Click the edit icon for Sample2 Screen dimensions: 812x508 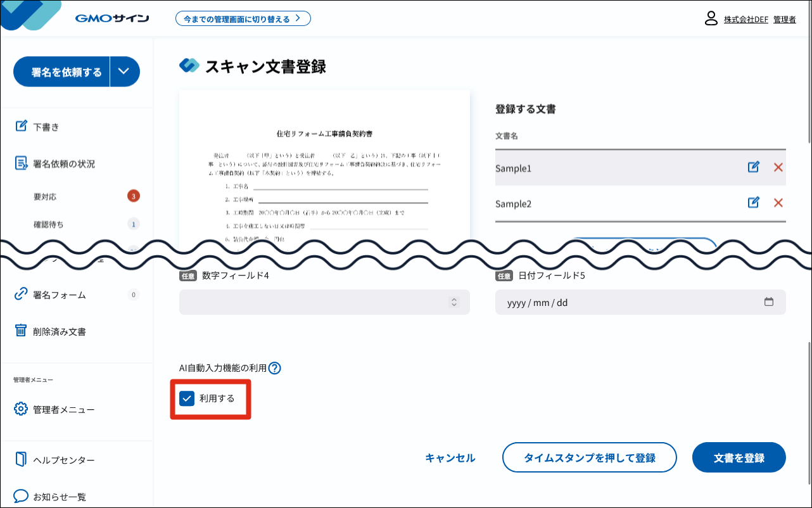[753, 203]
